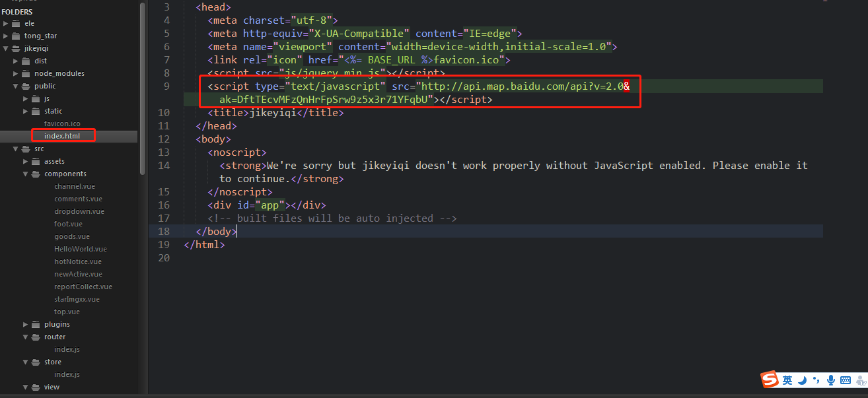Start voice input with microphone icon
Viewport: 868px width, 398px height.
pyautogui.click(x=830, y=380)
